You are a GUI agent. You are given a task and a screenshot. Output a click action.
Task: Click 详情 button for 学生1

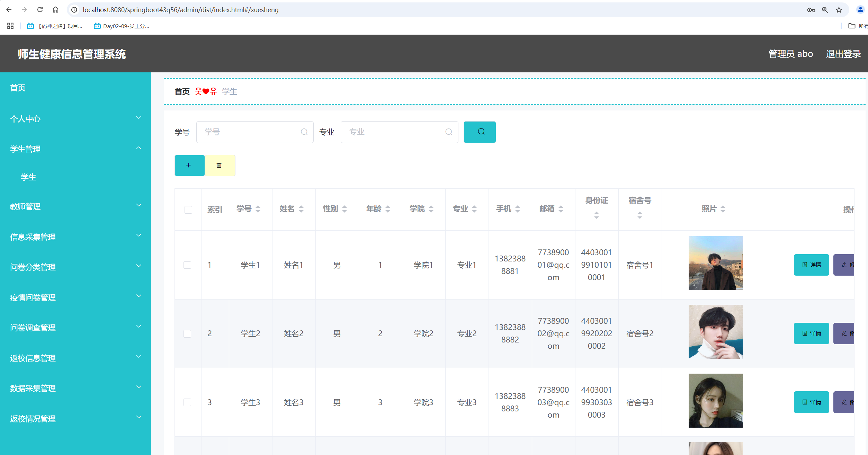click(x=811, y=265)
